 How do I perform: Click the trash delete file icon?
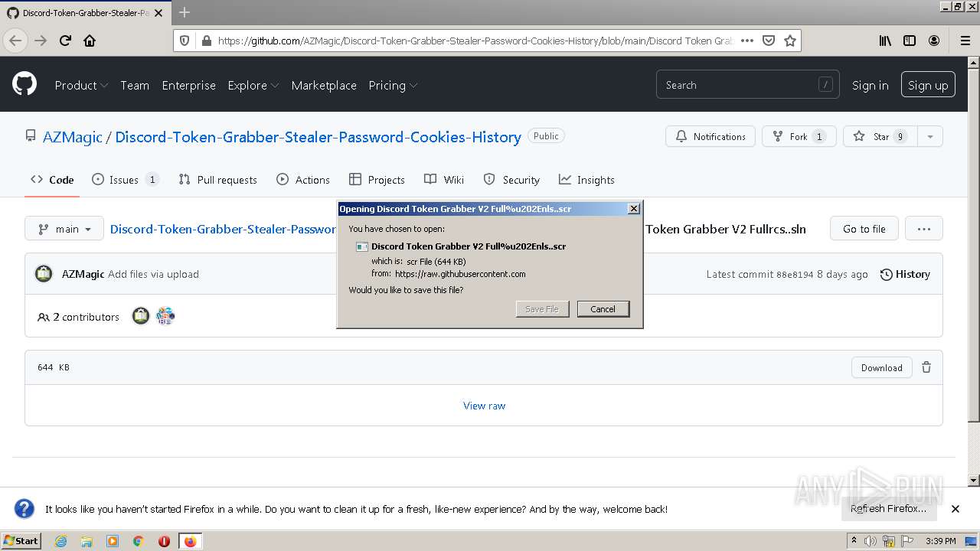click(x=926, y=367)
